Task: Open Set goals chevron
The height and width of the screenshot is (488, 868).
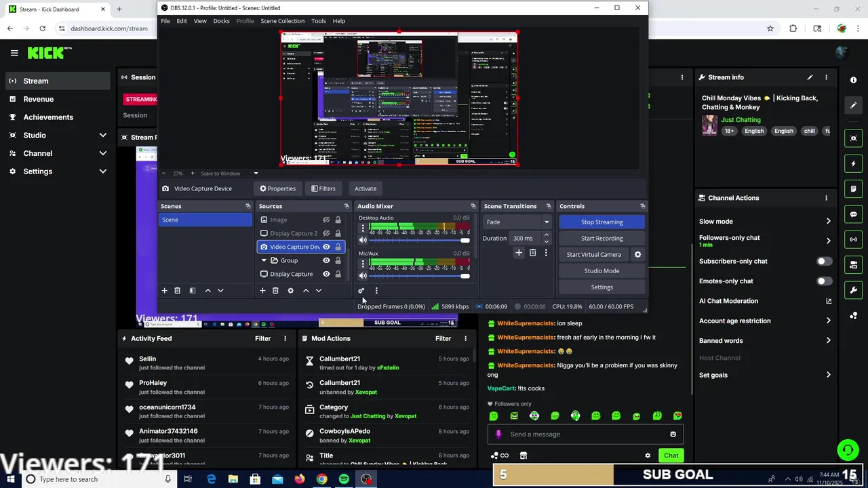Action: (828, 375)
